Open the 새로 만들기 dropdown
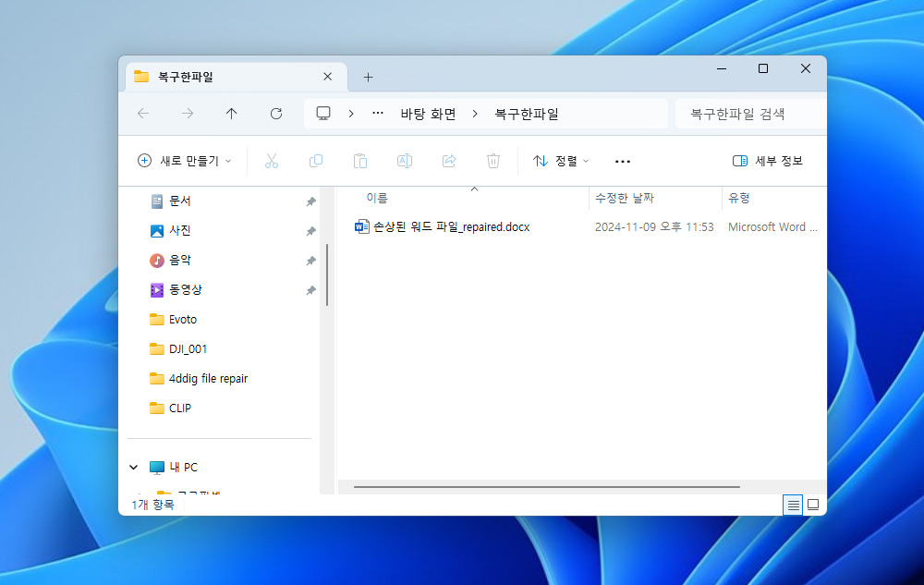The image size is (924, 585). click(185, 161)
